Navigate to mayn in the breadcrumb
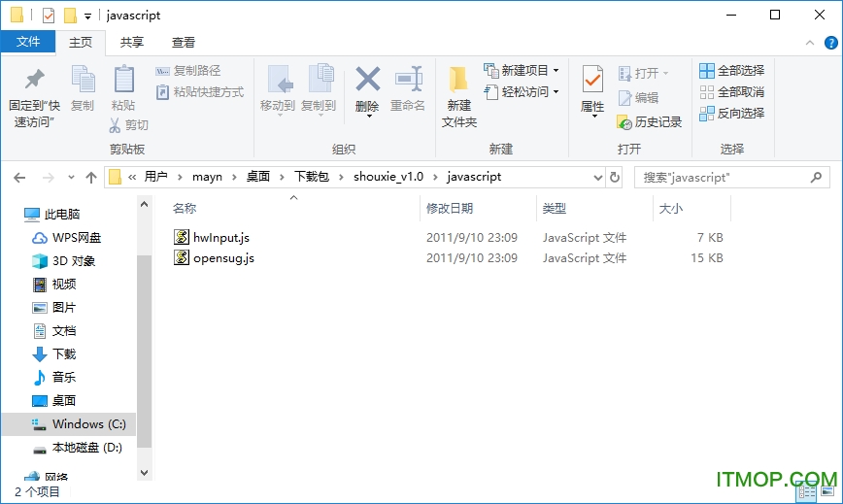Screen dimensions: 843x504 (x=207, y=177)
